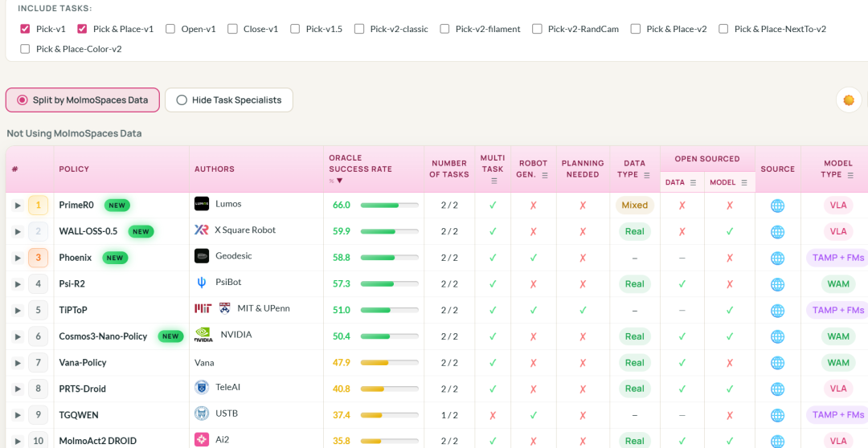The image size is (868, 448).
Task: Open Robot Gen. column filter icon
Action: 545,175
